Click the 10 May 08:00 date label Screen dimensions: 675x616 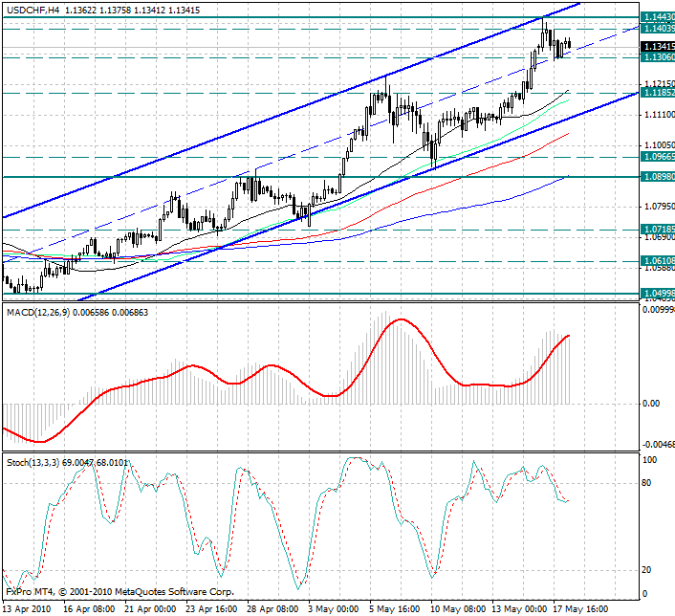(x=458, y=609)
